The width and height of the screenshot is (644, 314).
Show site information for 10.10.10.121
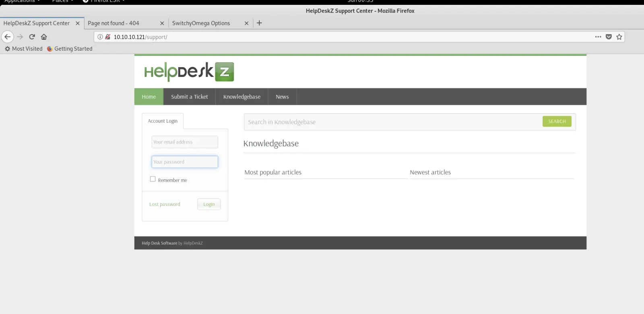pos(100,37)
